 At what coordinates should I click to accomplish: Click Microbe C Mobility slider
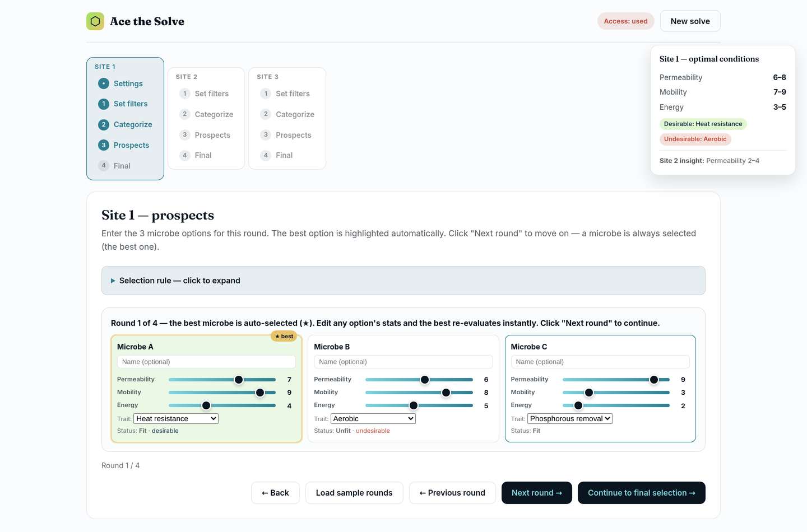[616, 393]
